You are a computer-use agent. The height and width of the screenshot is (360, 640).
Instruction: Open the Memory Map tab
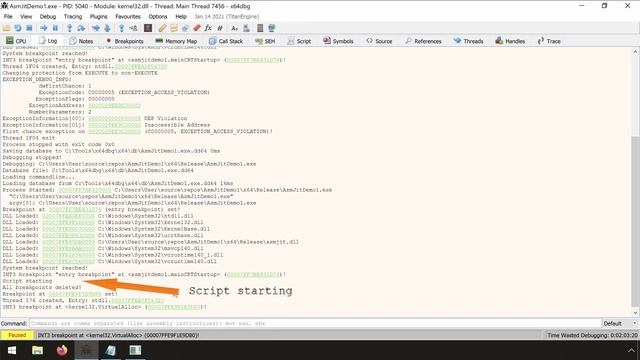pyautogui.click(x=176, y=41)
